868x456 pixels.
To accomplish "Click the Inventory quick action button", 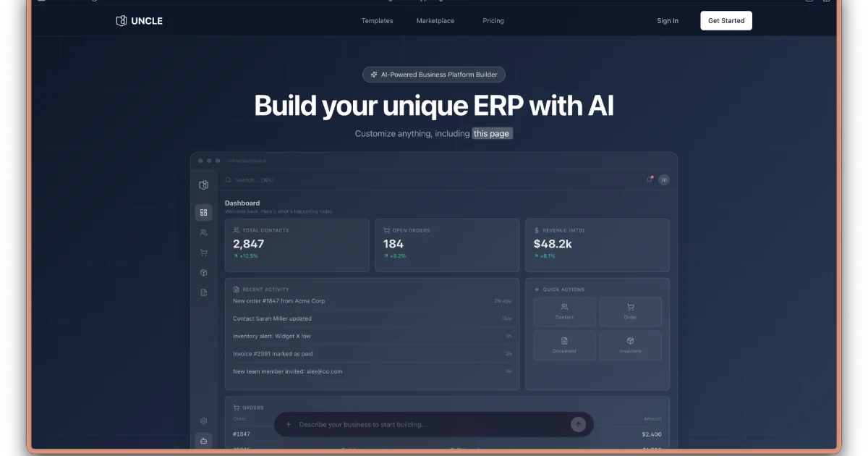I will [631, 346].
